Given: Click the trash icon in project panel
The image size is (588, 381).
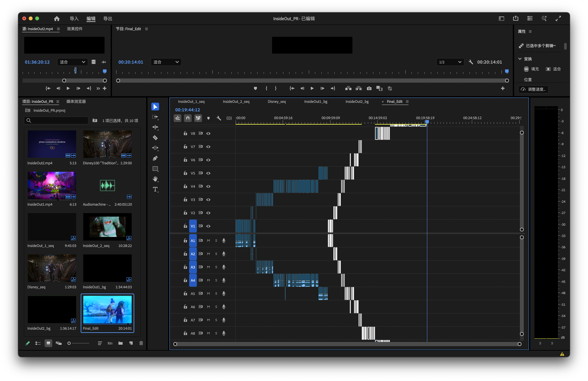Looking at the screenshot, I should pos(141,343).
